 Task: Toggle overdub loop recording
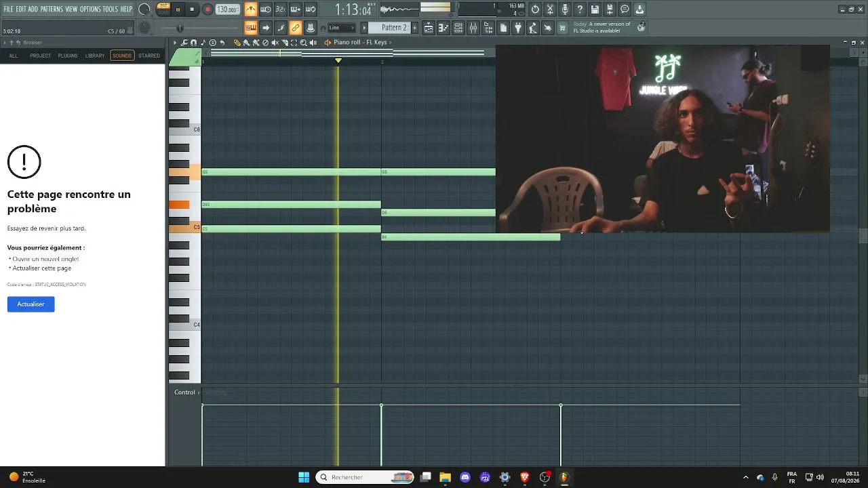[296, 9]
